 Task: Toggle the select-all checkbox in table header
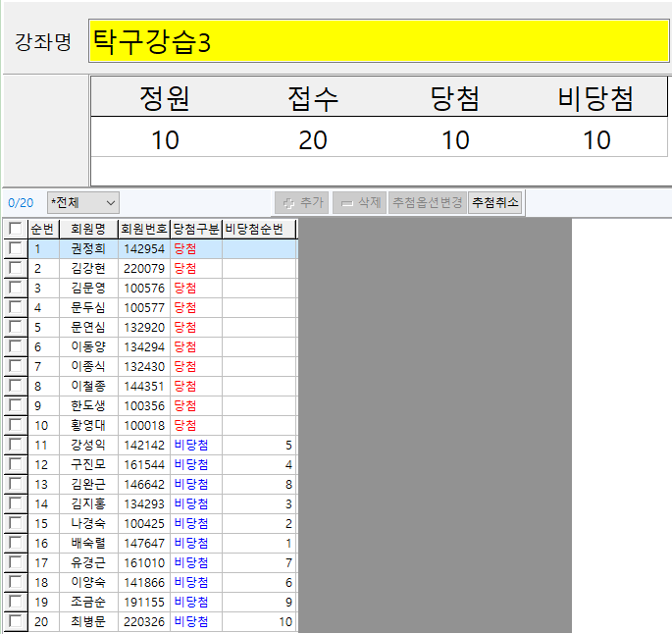coord(16,229)
